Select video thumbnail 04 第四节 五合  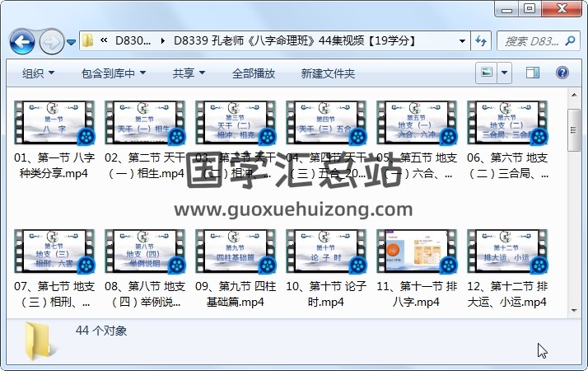click(326, 123)
